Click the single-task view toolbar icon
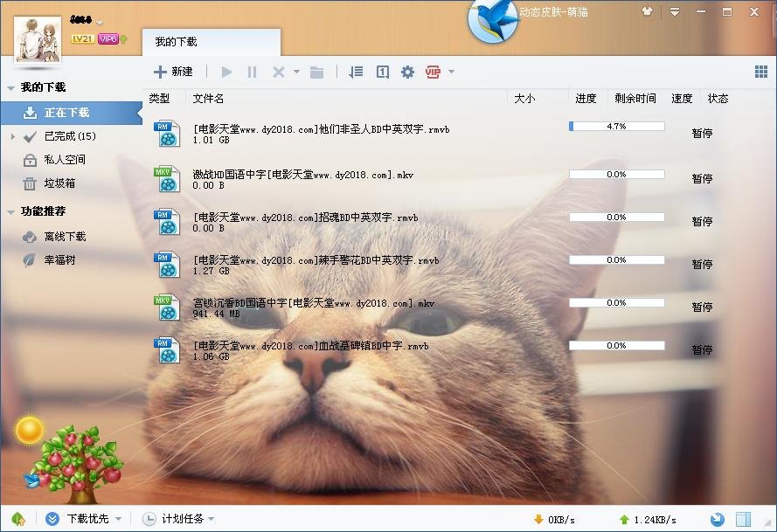 pyautogui.click(x=383, y=73)
